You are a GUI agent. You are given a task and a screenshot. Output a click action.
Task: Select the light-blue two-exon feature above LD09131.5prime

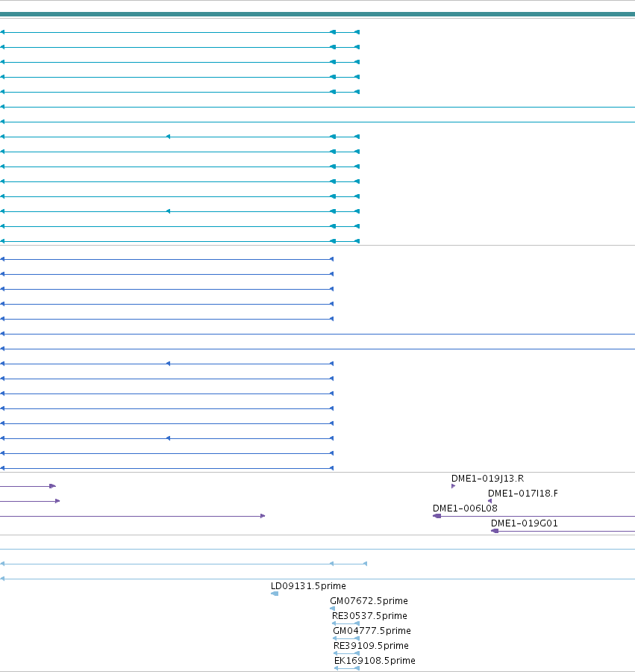pos(184,564)
